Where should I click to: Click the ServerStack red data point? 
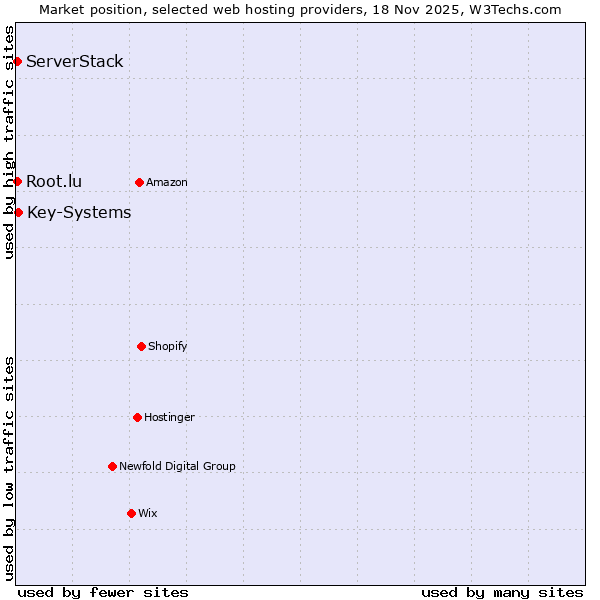[18, 61]
